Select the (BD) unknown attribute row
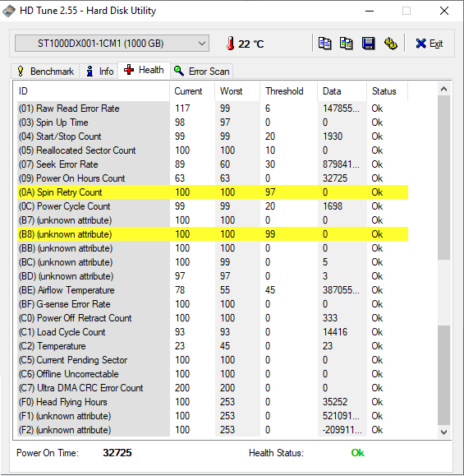This screenshot has height=476, width=464. [213, 276]
